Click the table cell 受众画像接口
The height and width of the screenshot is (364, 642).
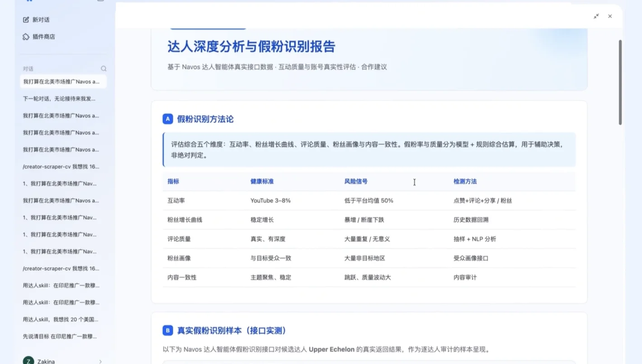(x=471, y=258)
